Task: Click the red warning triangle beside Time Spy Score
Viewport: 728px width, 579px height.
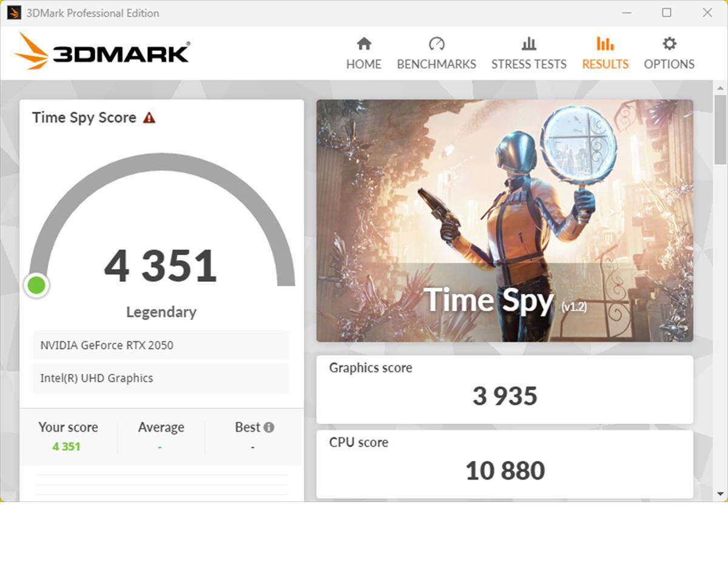Action: pos(149,118)
